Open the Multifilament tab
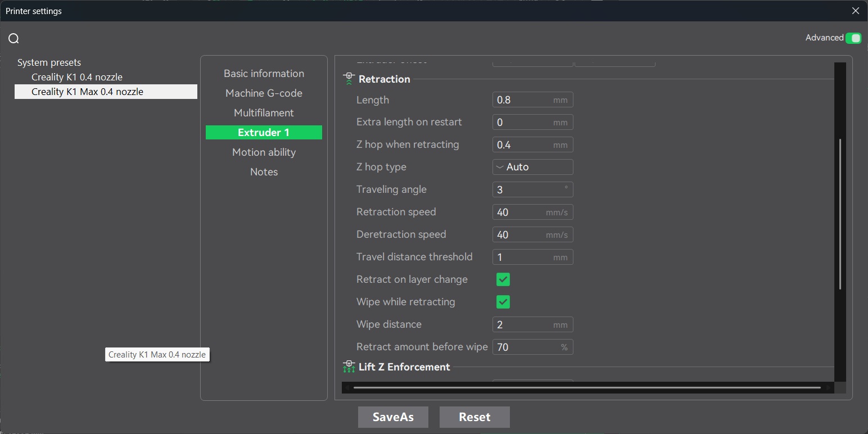Viewport: 868px width, 434px height. (264, 113)
